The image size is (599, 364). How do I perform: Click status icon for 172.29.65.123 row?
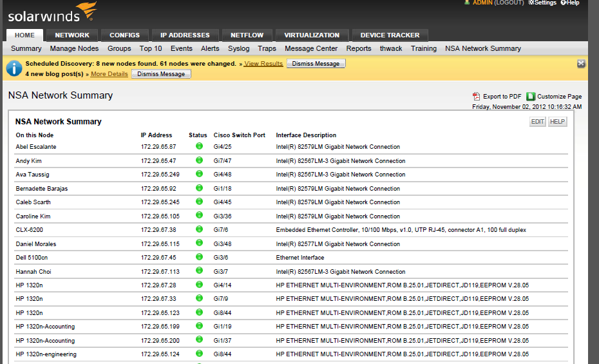tap(199, 312)
